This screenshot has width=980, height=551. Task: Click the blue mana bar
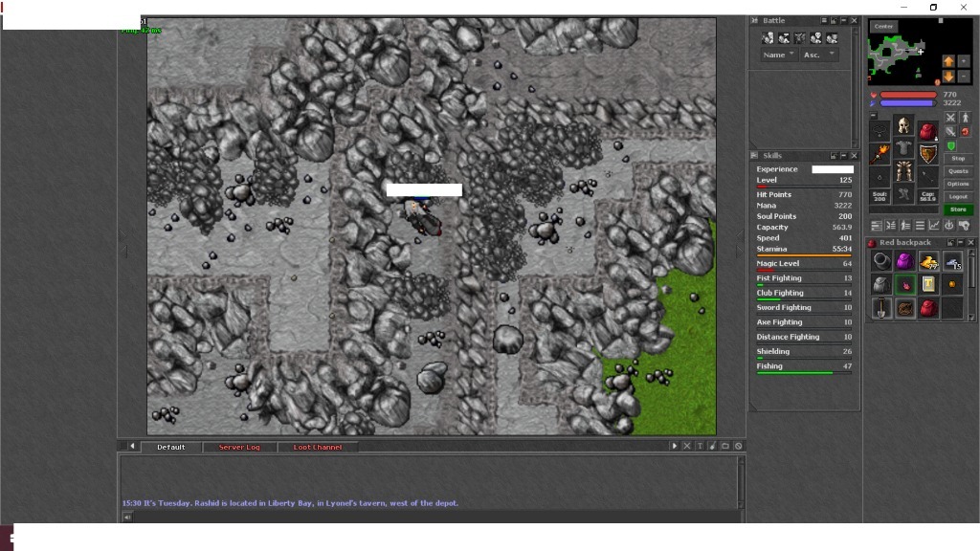coord(909,103)
